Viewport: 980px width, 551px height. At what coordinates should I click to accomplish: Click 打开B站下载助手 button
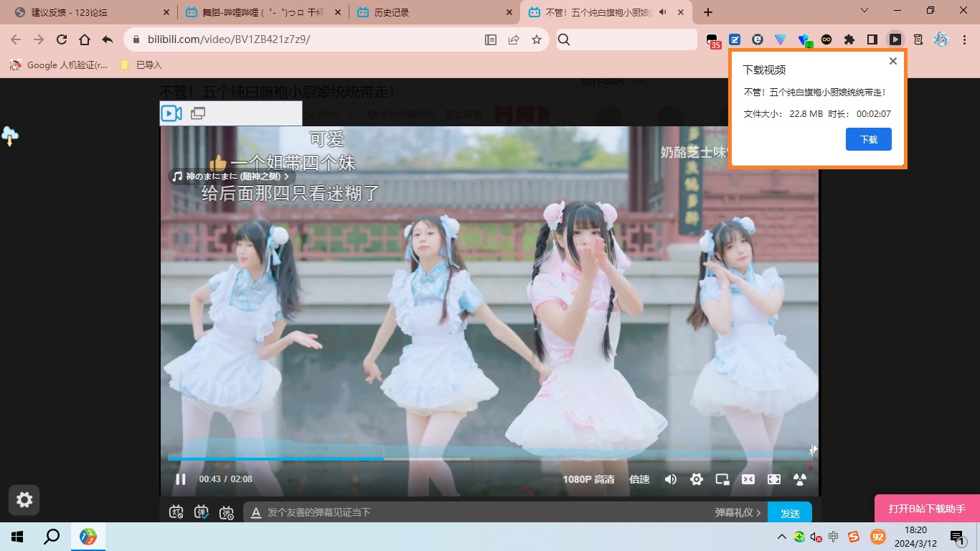(x=927, y=509)
